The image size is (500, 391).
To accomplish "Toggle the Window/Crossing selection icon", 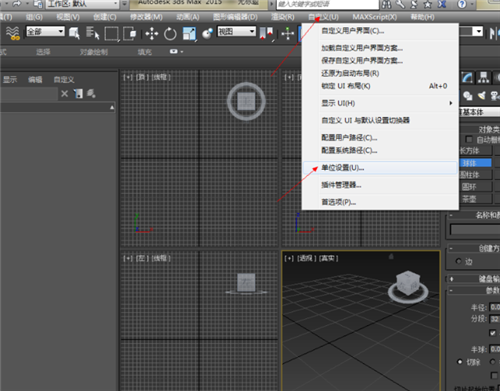I will (130, 34).
